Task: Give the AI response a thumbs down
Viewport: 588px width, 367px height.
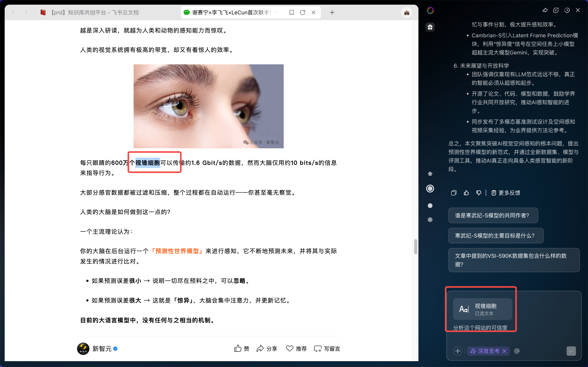Action: (x=479, y=193)
